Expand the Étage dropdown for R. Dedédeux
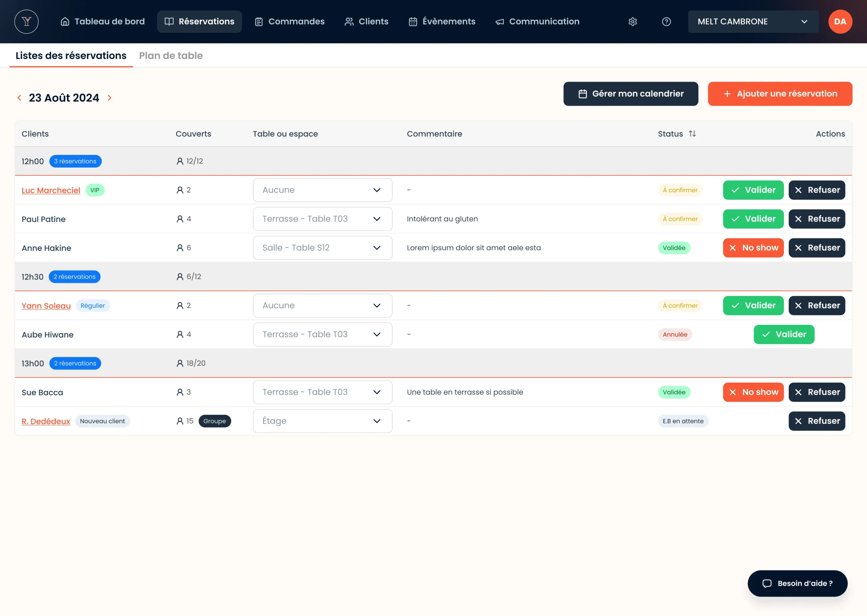 click(x=322, y=421)
